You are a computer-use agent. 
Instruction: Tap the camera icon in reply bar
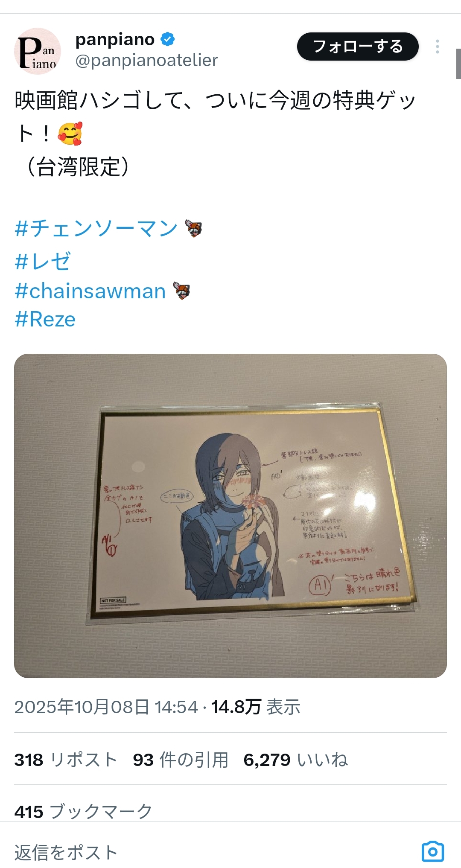pyautogui.click(x=433, y=852)
